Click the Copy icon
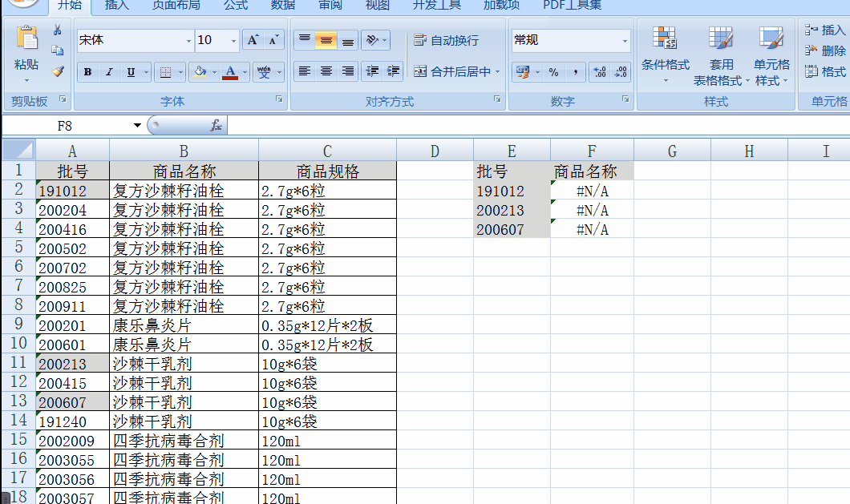 [58, 50]
